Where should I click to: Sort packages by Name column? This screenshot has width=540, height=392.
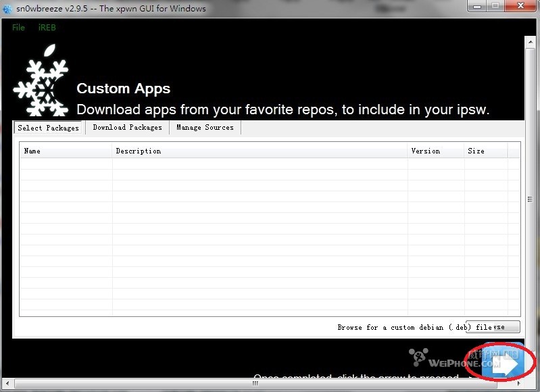[66, 151]
